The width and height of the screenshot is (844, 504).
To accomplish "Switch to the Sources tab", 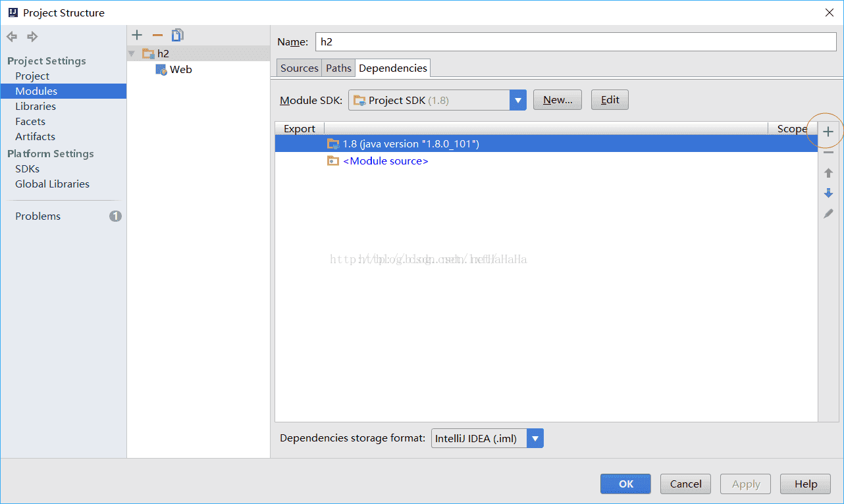I will tap(299, 68).
